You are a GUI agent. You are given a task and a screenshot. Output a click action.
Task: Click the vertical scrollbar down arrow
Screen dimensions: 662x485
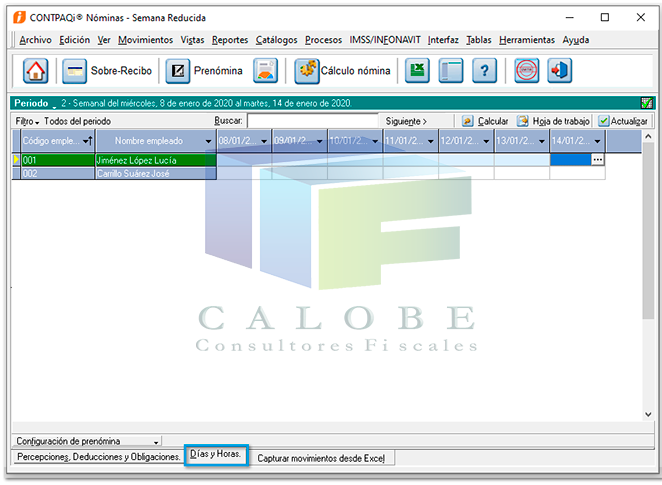coord(648,415)
